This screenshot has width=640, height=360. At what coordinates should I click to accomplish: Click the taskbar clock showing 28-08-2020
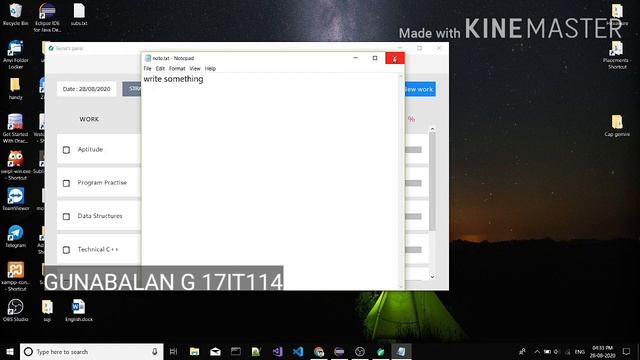pyautogui.click(x=602, y=351)
